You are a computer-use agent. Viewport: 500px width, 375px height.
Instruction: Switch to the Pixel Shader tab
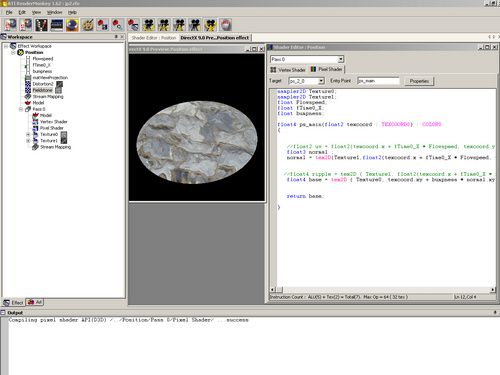(x=327, y=69)
